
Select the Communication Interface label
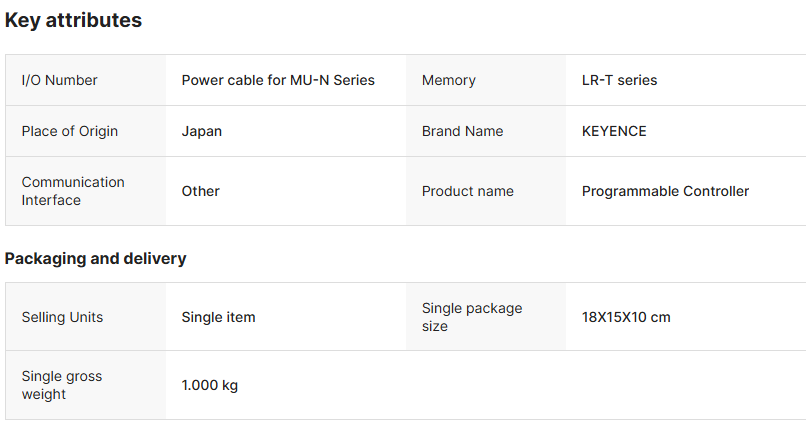coord(73,191)
